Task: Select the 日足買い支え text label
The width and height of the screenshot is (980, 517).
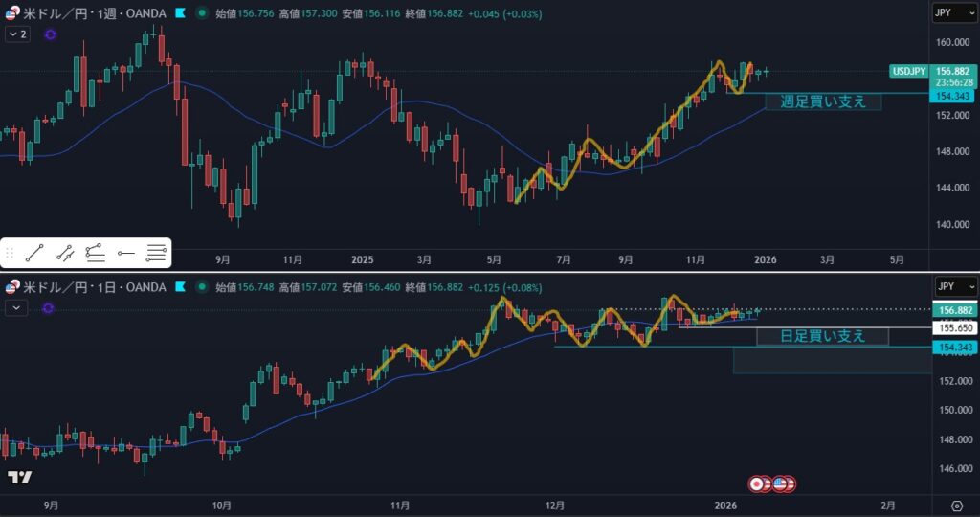Action: pos(822,336)
